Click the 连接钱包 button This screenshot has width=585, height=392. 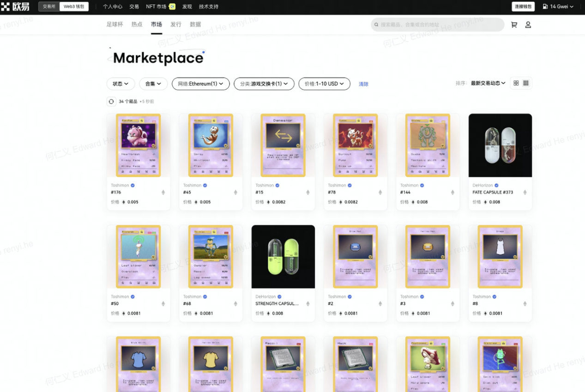[x=523, y=6]
